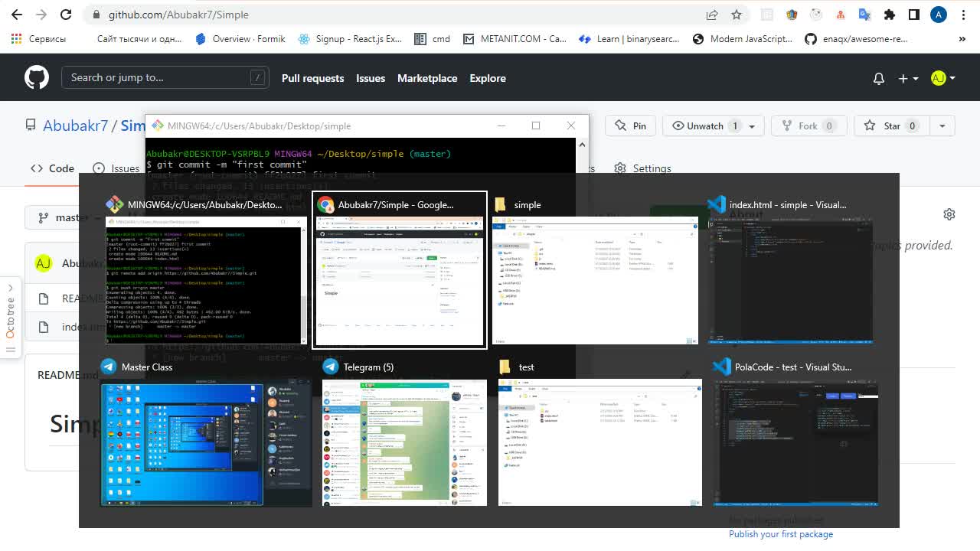
Task: Star the repository
Action: (x=892, y=126)
